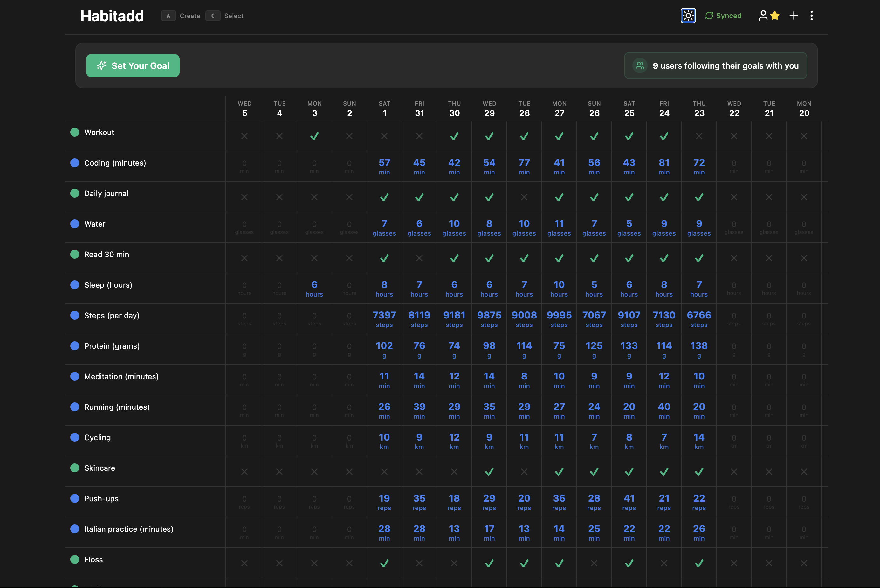This screenshot has height=588, width=880.
Task: Mark Workout complete for Wed 5
Action: pyautogui.click(x=244, y=136)
